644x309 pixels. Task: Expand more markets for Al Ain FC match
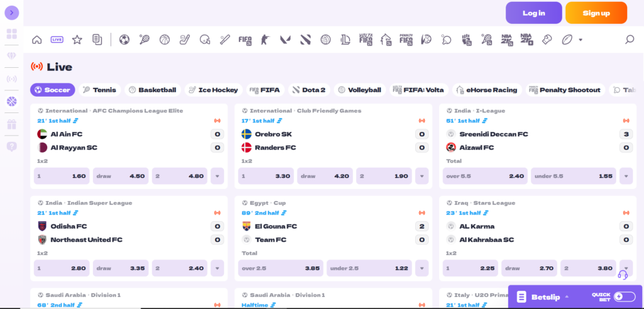217,176
